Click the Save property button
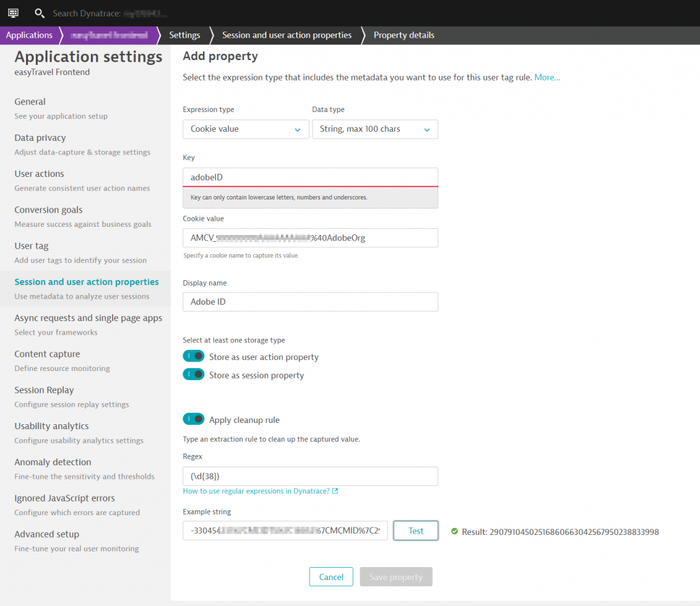Viewport: 700px width, 606px height. point(396,577)
